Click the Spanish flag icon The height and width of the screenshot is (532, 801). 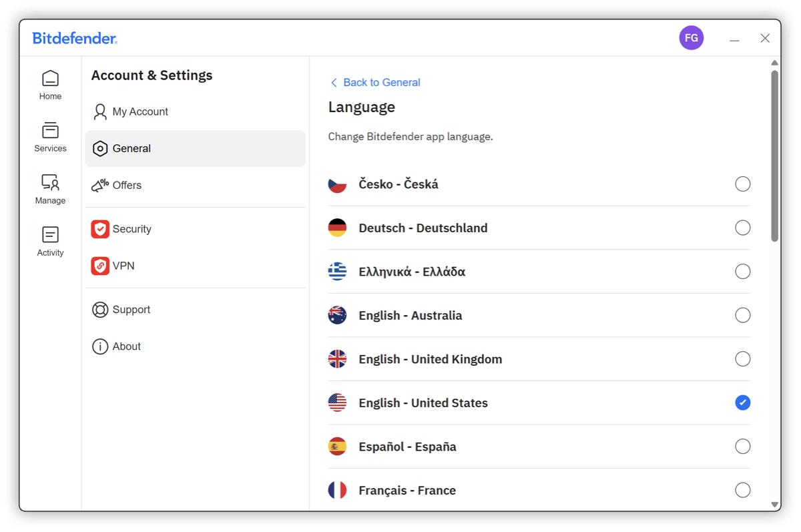pyautogui.click(x=337, y=447)
